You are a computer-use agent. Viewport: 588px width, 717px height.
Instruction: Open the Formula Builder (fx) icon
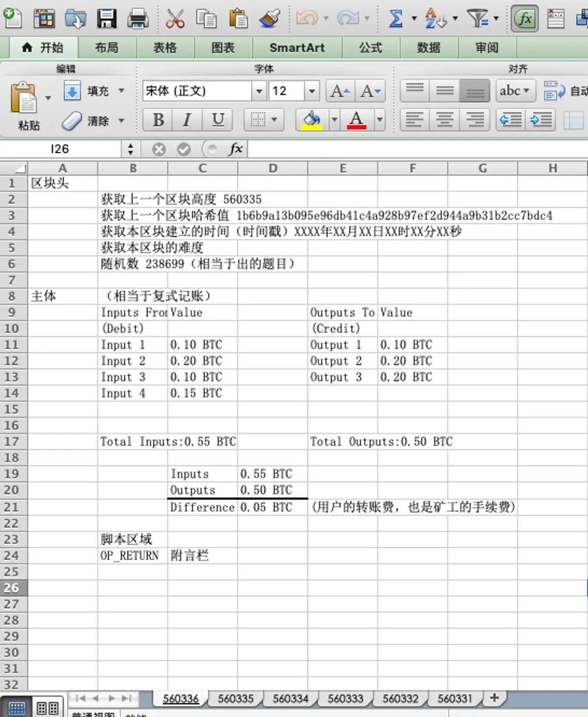point(524,19)
